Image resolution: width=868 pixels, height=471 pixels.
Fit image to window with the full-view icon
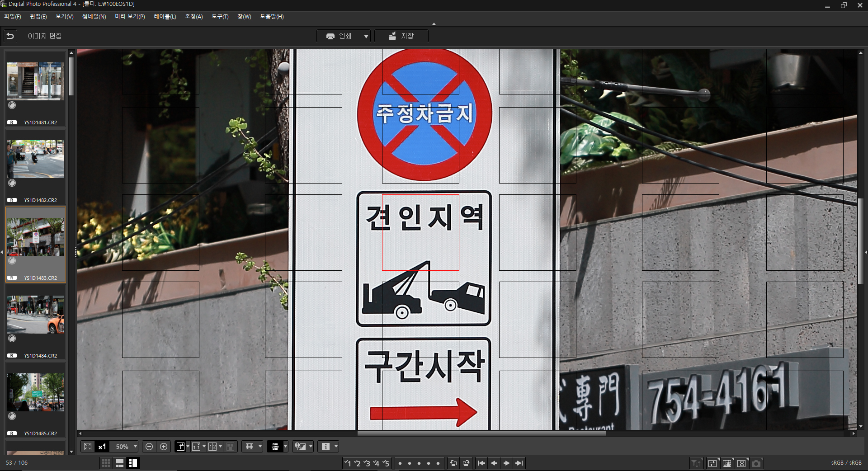click(88, 447)
